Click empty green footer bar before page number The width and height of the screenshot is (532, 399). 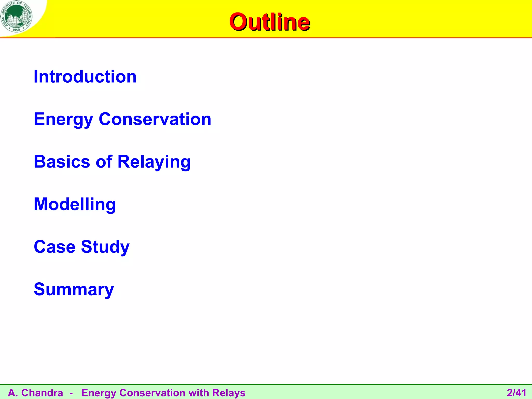[377, 393]
